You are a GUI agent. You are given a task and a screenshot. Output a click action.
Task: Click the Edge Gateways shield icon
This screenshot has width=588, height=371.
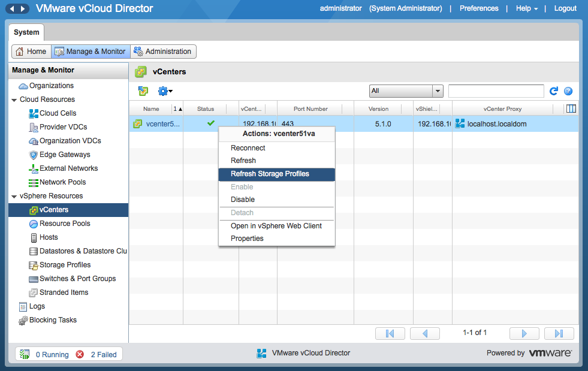click(x=34, y=155)
